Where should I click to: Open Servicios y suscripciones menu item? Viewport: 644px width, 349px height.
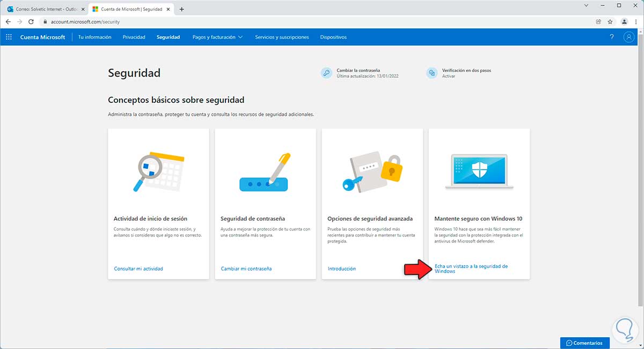point(282,37)
